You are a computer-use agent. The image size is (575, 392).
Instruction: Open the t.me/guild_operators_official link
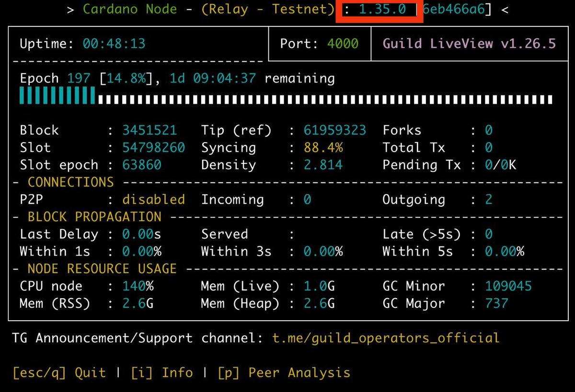pyautogui.click(x=386, y=338)
